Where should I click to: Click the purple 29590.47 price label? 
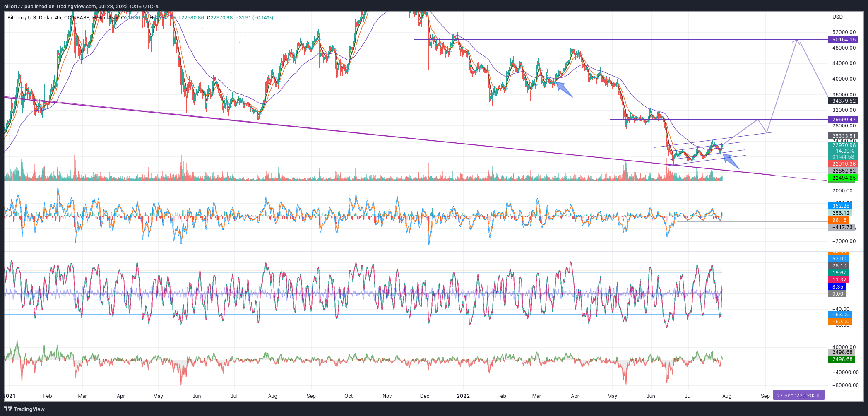pyautogui.click(x=843, y=120)
